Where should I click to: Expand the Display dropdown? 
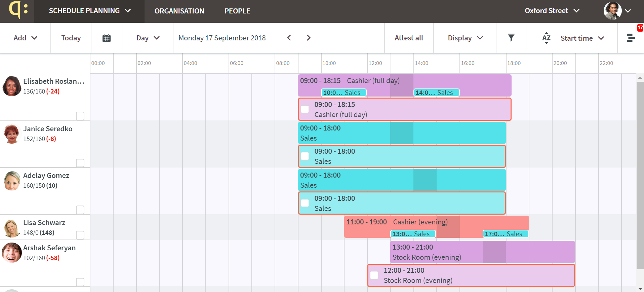pos(465,38)
